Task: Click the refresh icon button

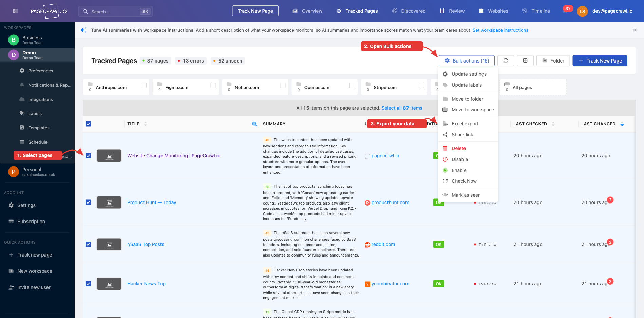Action: pos(506,60)
